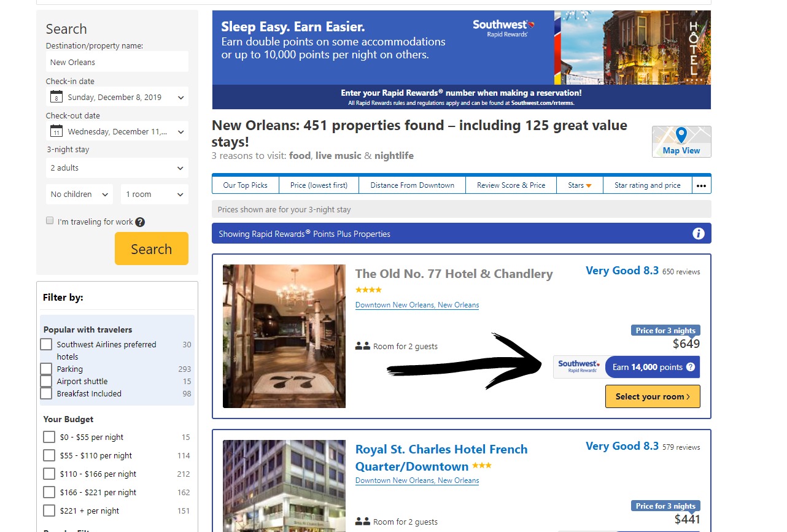Click the Destination/property name field

tap(117, 62)
